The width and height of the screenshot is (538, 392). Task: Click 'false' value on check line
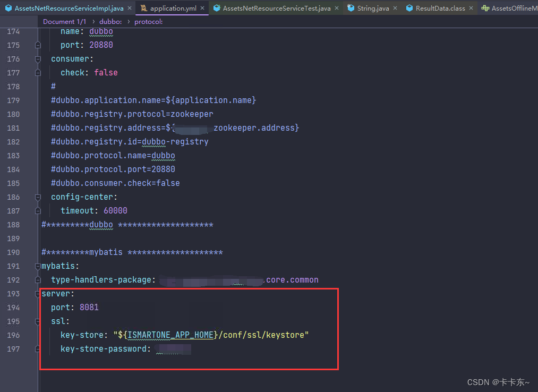coord(106,72)
